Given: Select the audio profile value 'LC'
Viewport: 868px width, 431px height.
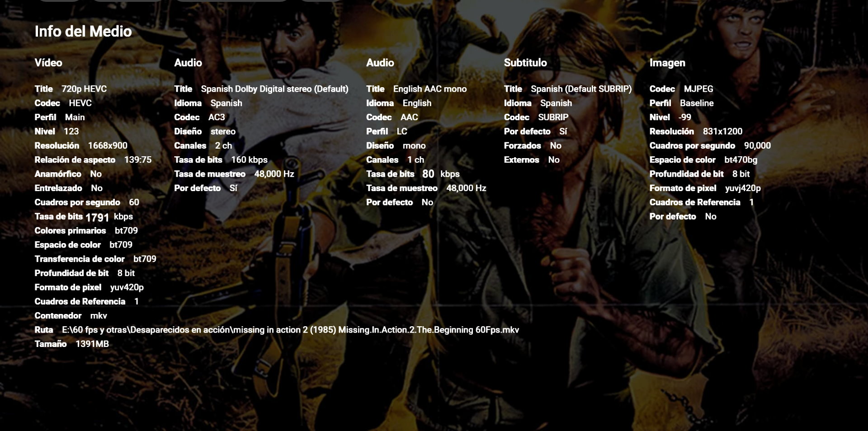Looking at the screenshot, I should coord(402,131).
